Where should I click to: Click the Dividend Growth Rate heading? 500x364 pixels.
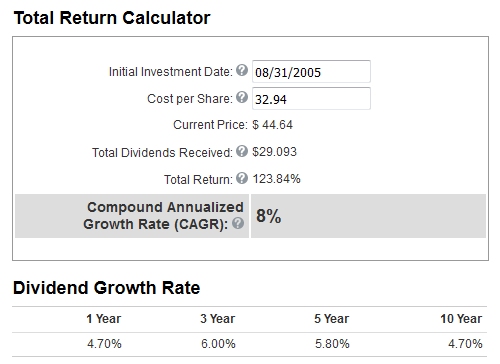[x=107, y=288]
